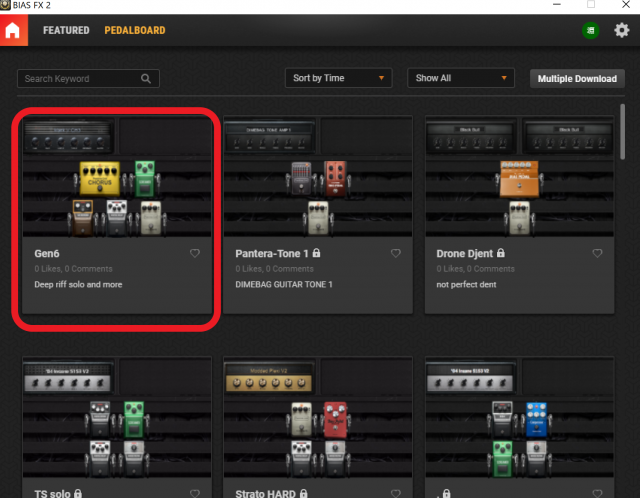
Task: Open the green user account icon
Action: coord(590,31)
